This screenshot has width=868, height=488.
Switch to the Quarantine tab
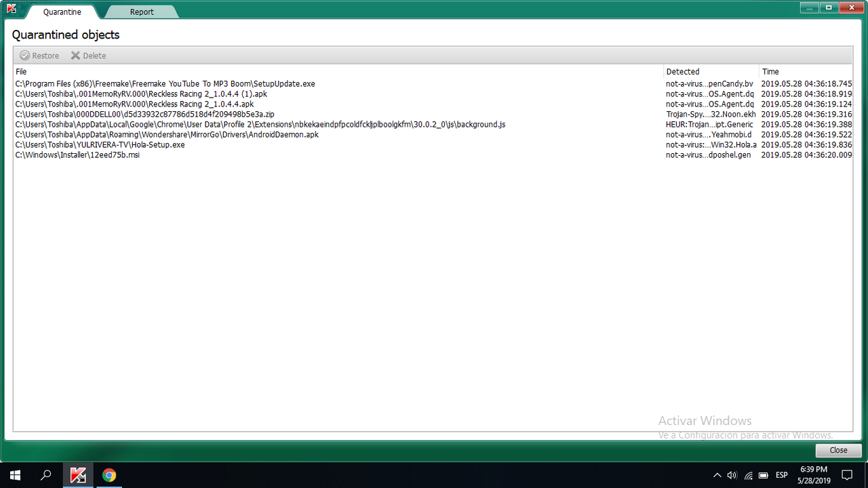click(62, 12)
